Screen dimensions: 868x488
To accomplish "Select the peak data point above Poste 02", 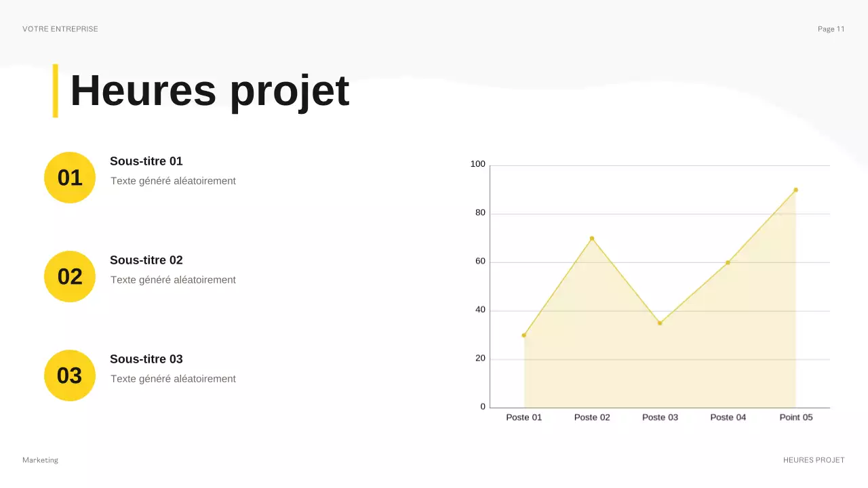I will [x=592, y=238].
